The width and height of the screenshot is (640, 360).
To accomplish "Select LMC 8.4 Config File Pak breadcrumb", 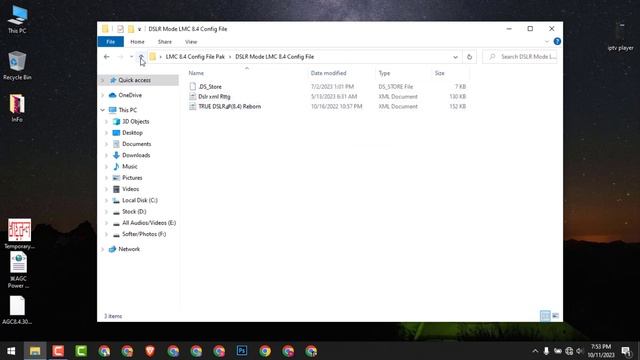I will (x=195, y=57).
